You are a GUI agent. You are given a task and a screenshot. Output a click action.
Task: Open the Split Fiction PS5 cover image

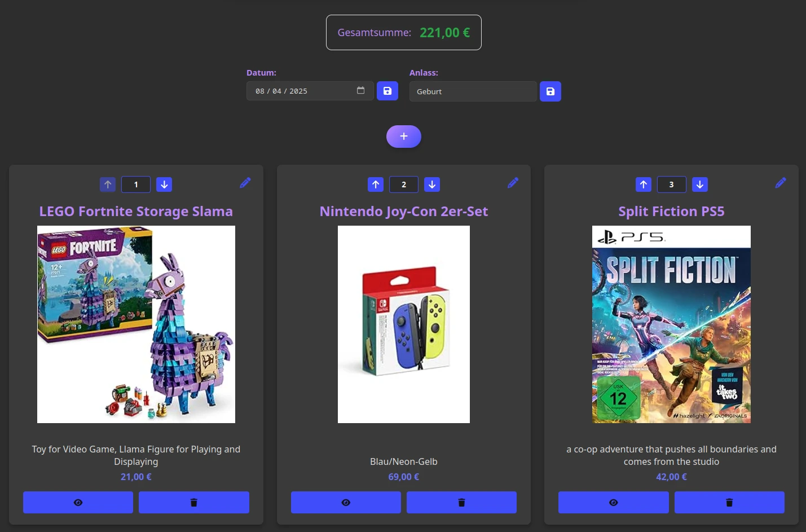point(671,324)
